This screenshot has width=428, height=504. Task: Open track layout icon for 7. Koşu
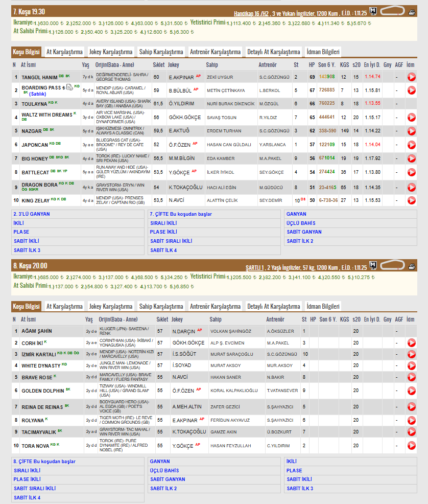pos(392,11)
